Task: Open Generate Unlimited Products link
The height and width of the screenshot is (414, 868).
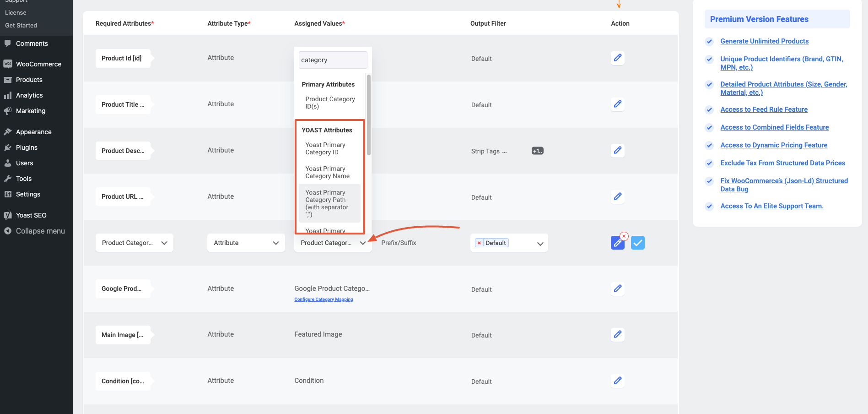Action: pyautogui.click(x=764, y=41)
